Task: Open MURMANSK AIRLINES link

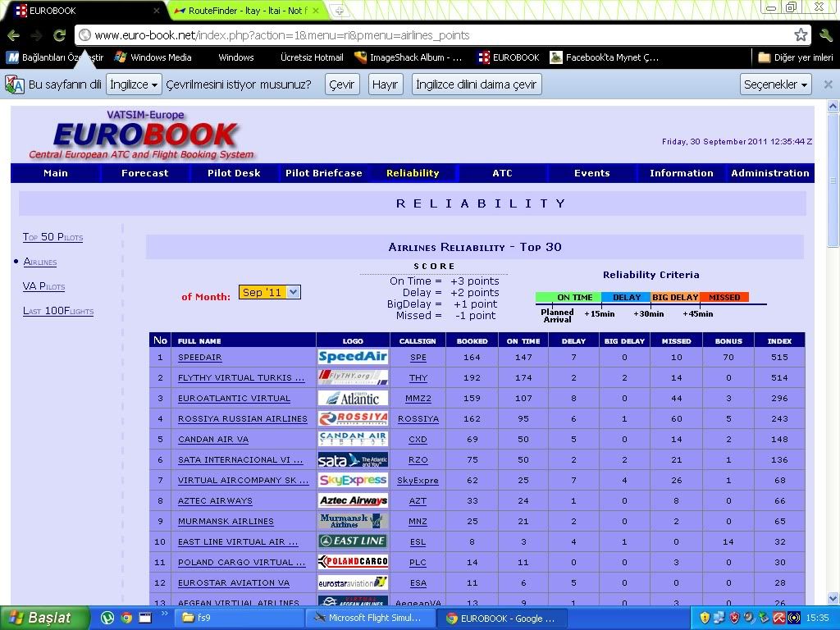Action: (x=226, y=521)
